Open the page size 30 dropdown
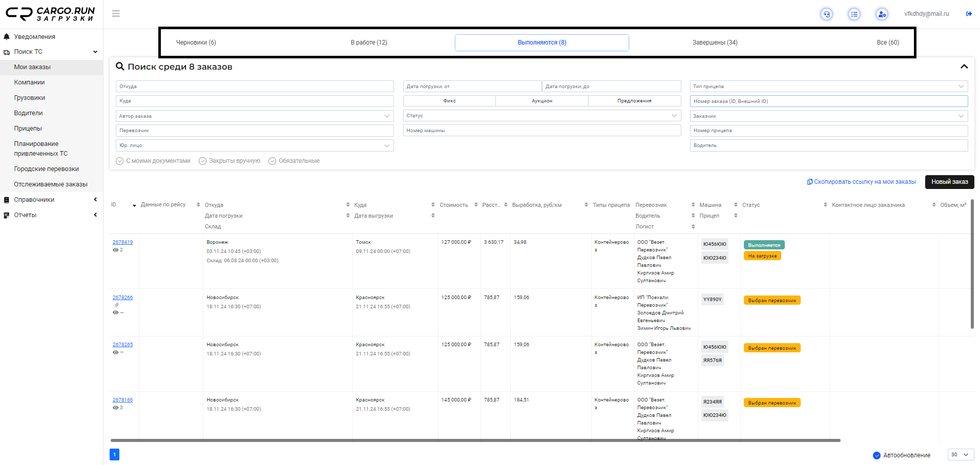Screen dimensions: 980x465 (961, 455)
